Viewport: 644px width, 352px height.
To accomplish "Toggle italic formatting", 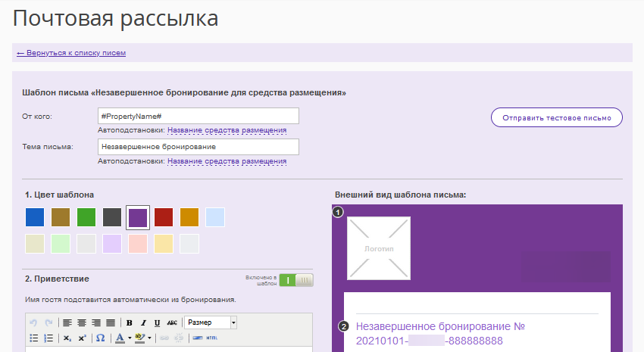I will point(143,323).
